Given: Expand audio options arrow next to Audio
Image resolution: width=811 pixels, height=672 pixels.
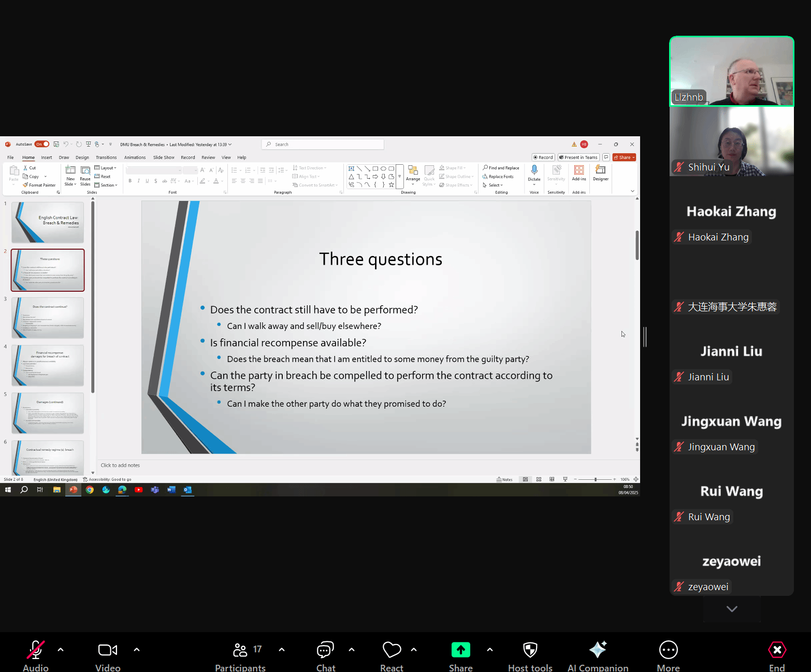Looking at the screenshot, I should [x=61, y=649].
